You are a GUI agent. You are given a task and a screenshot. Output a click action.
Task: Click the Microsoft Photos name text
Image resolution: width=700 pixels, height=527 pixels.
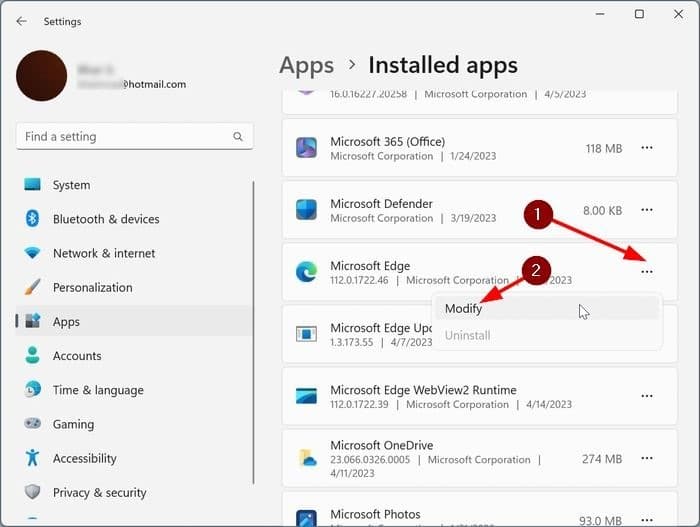375,514
